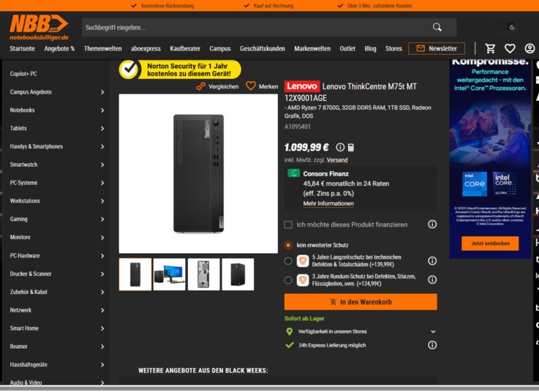The height and width of the screenshot is (392, 539).
Task: Open the wishlist heart icon in header
Action: point(510,48)
